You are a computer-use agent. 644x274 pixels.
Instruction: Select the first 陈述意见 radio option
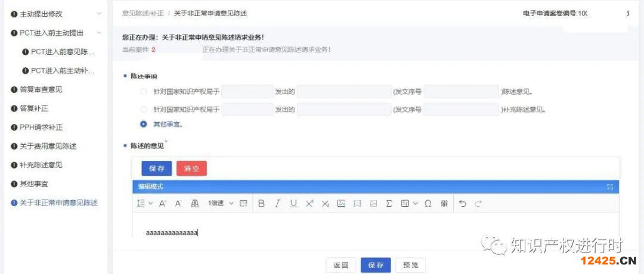click(x=143, y=92)
